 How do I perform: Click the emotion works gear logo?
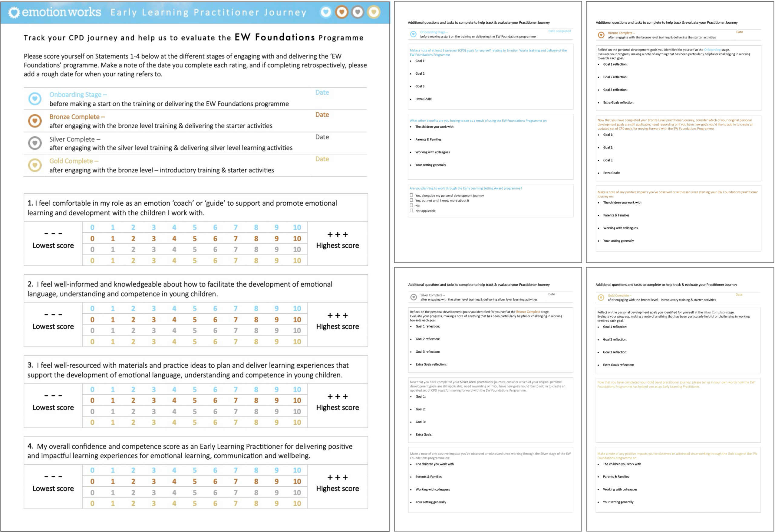pos(14,13)
